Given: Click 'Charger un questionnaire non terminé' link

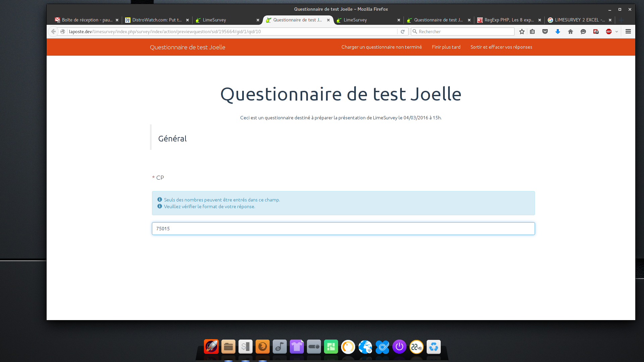Looking at the screenshot, I should coord(381,47).
